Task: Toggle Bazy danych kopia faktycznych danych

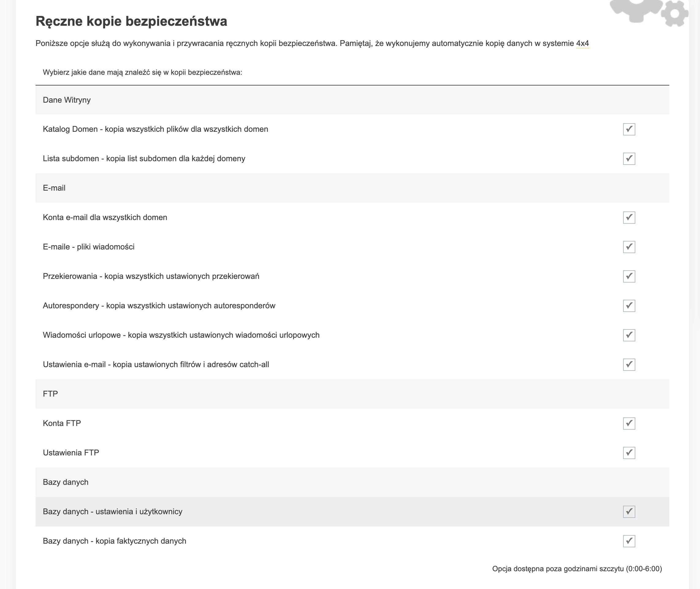Action: pyautogui.click(x=629, y=541)
